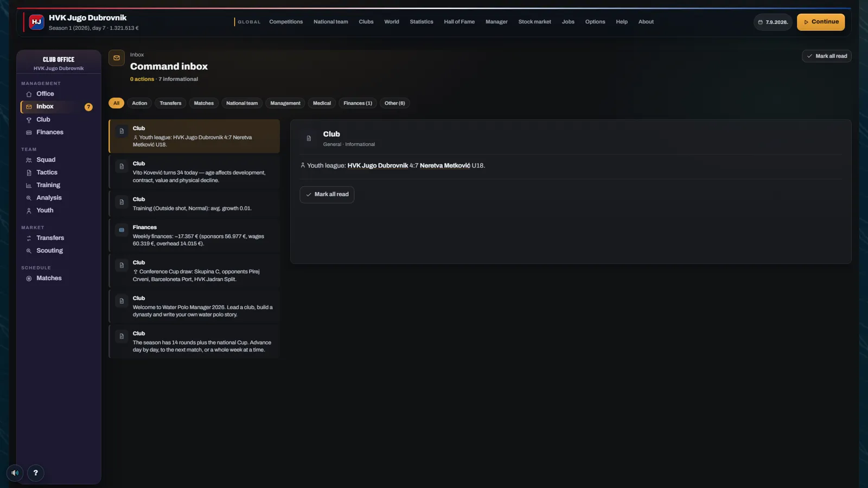This screenshot has height=488, width=868.
Task: Click the Continue button
Action: [x=820, y=22]
